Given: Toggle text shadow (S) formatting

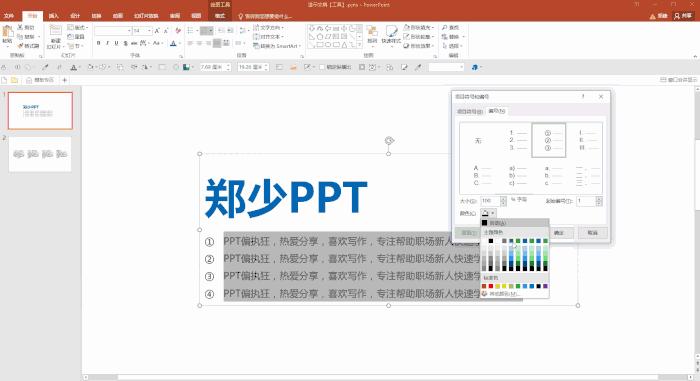Looking at the screenshot, I should pos(125,43).
